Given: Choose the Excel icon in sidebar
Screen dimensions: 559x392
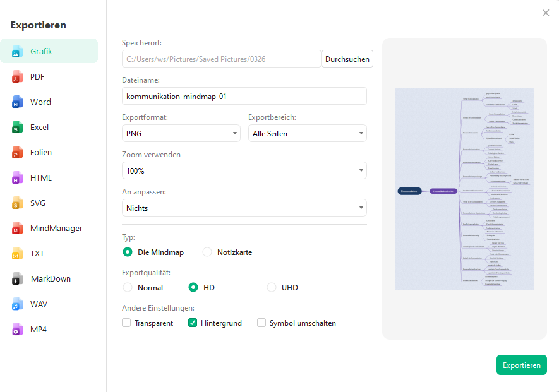Looking at the screenshot, I should (17, 128).
